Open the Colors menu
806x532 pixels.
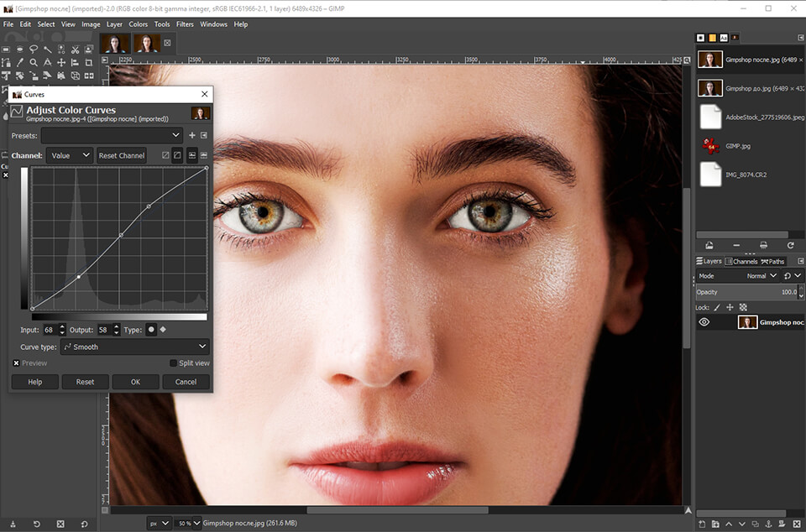[x=138, y=23]
